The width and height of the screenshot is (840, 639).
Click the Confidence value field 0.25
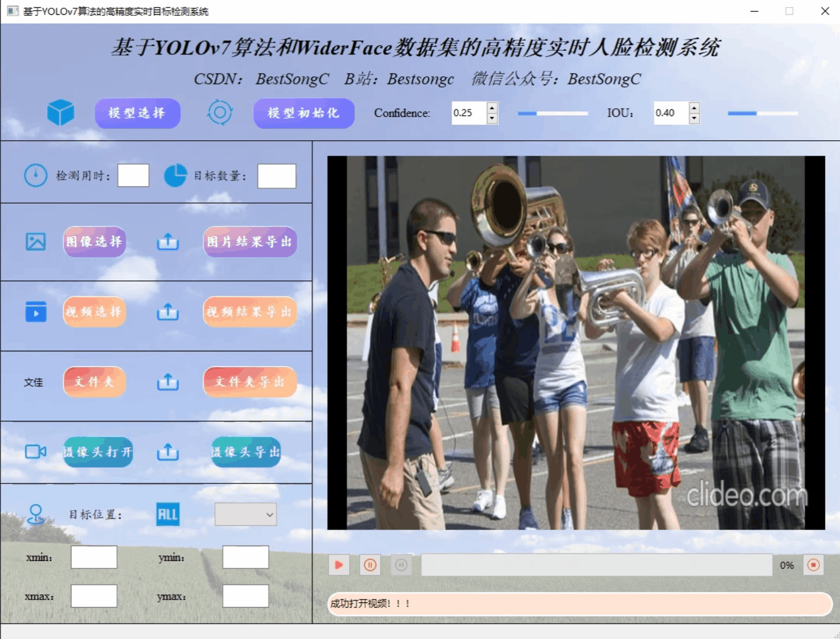pyautogui.click(x=469, y=113)
